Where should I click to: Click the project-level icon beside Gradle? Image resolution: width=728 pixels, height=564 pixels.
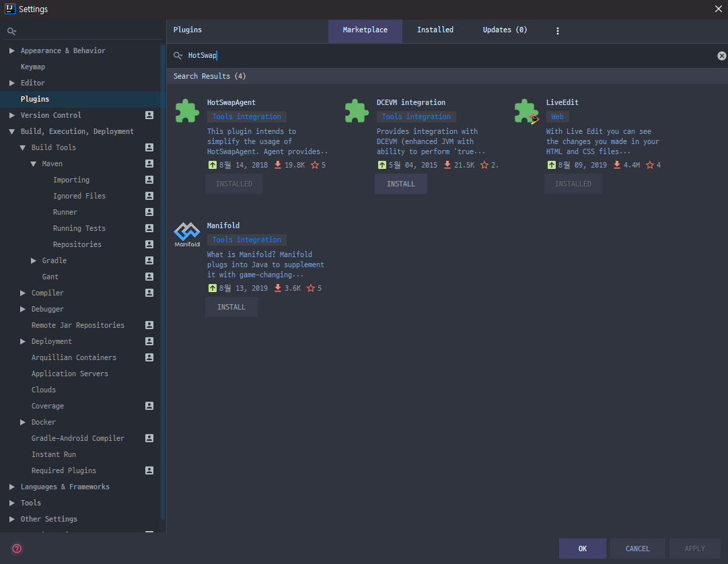[149, 260]
